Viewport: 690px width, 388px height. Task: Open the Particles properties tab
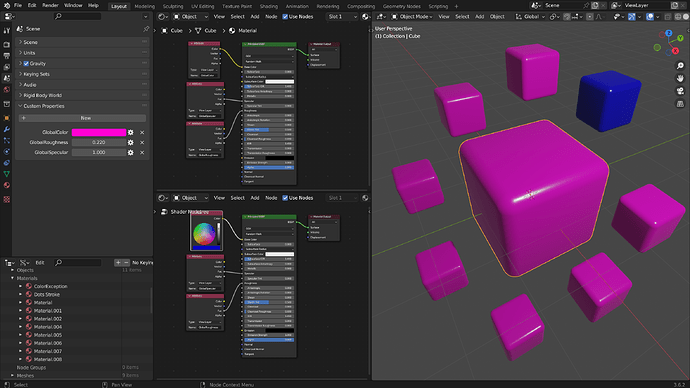[x=7, y=140]
